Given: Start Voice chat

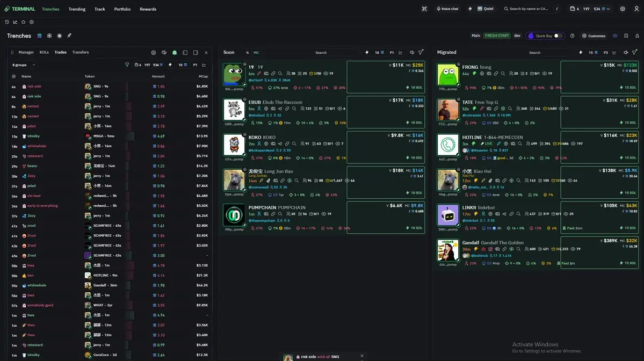Looking at the screenshot, I should pyautogui.click(x=447, y=9).
